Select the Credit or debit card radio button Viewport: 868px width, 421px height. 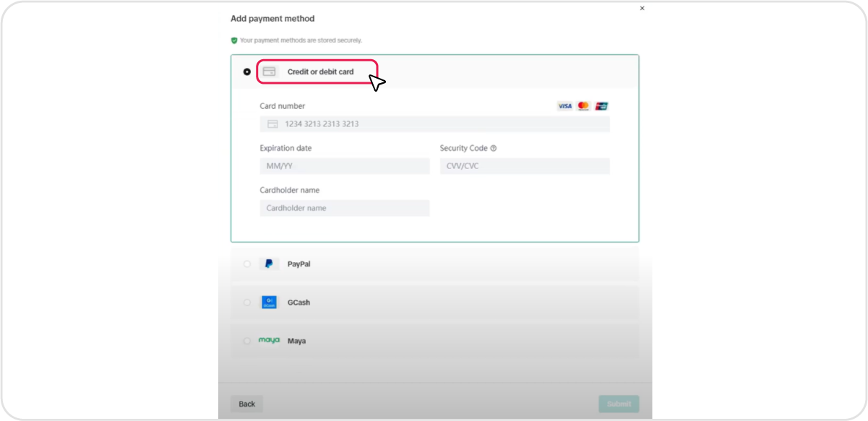tap(247, 71)
